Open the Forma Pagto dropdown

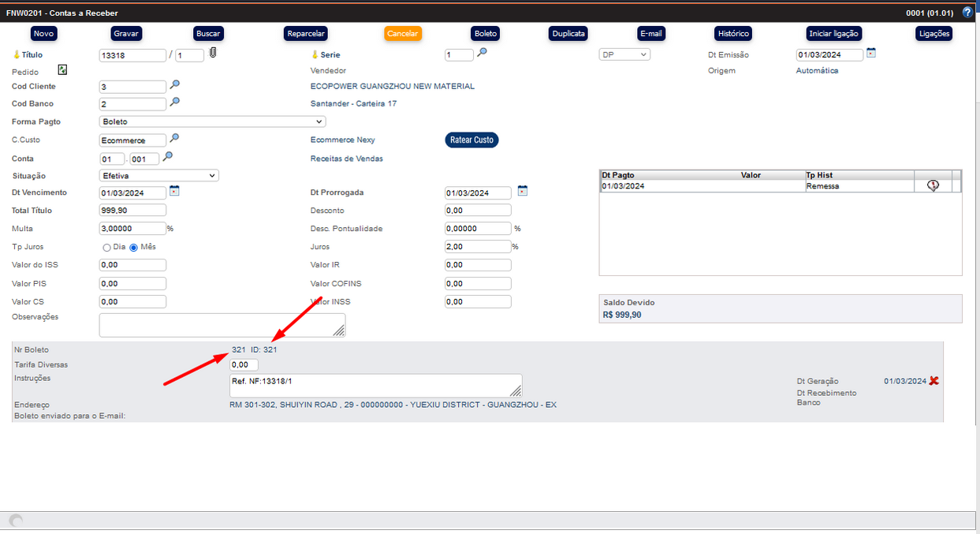pos(213,121)
